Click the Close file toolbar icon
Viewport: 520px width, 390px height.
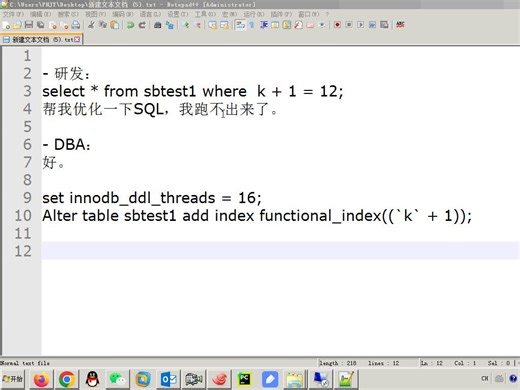[x=53, y=25]
